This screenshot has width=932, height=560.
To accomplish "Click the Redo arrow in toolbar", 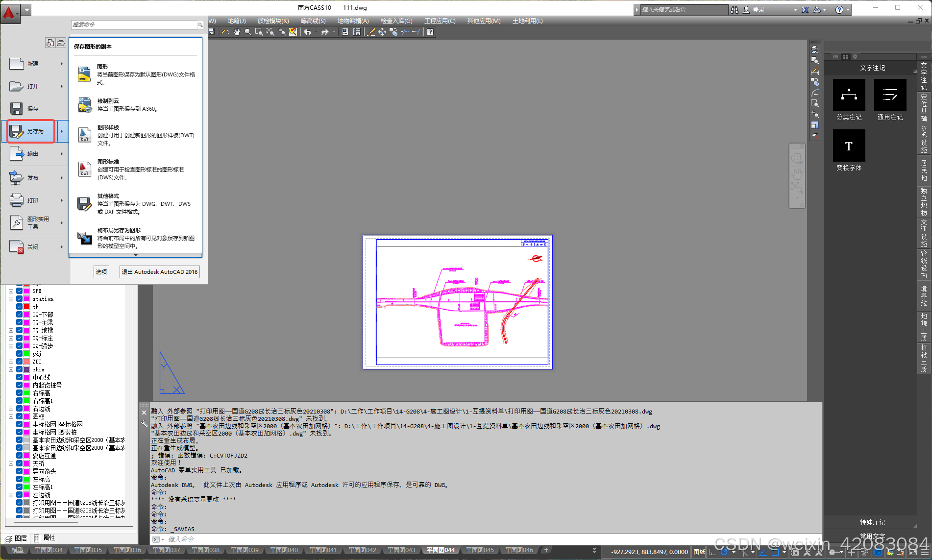I will point(325,32).
